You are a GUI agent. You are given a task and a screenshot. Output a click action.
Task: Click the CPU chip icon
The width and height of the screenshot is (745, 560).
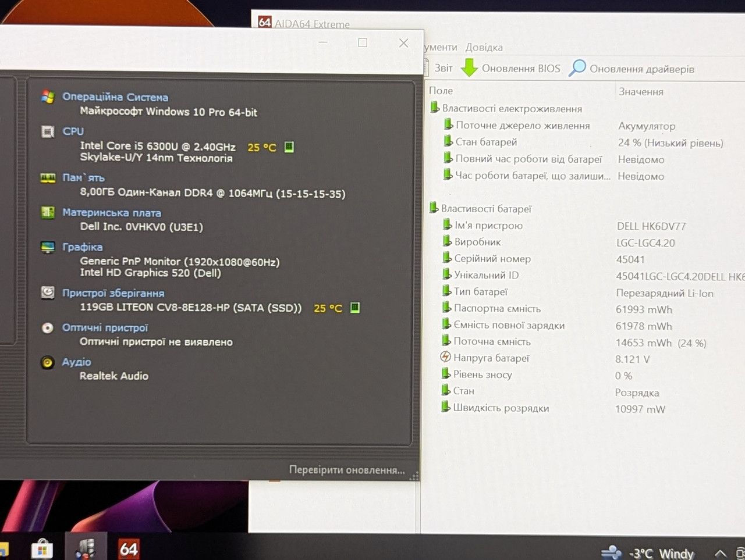(x=48, y=131)
